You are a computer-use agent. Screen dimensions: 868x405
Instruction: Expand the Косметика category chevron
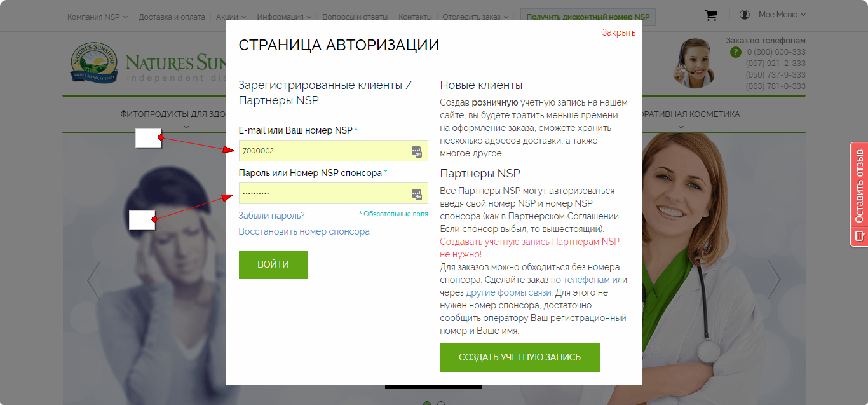(x=681, y=127)
